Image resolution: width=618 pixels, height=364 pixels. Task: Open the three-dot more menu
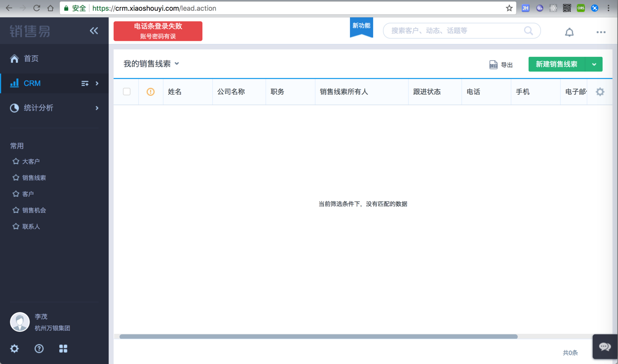click(x=601, y=32)
